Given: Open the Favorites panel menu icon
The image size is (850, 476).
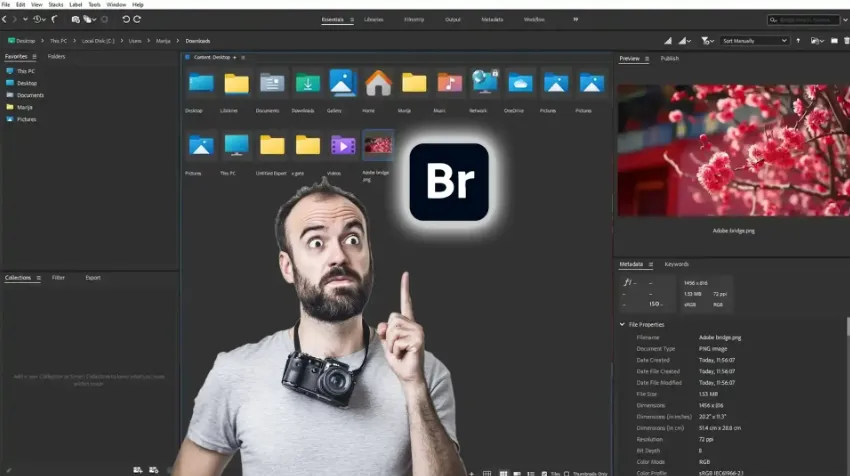Looking at the screenshot, I should coord(34,56).
